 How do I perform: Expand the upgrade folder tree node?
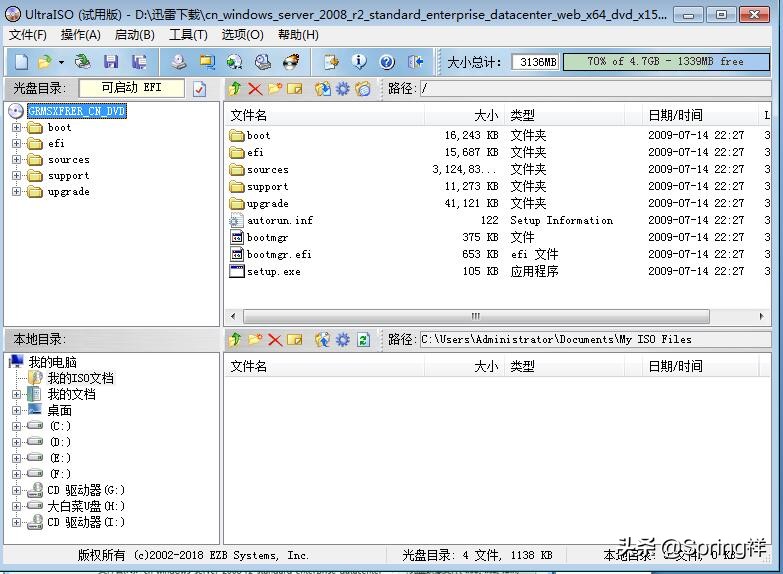[16, 191]
